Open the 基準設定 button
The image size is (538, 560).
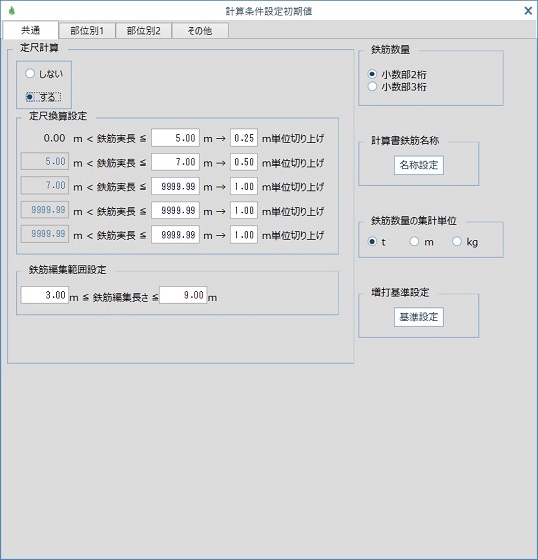point(419,317)
